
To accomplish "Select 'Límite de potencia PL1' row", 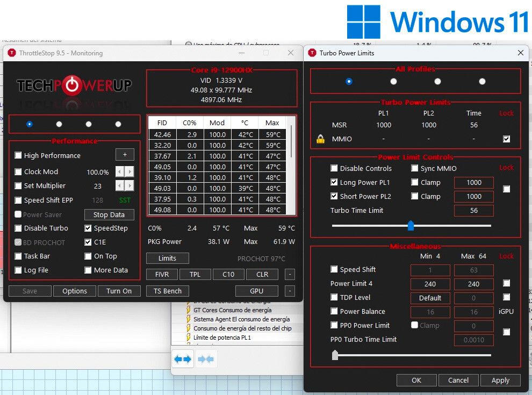I will [222, 337].
